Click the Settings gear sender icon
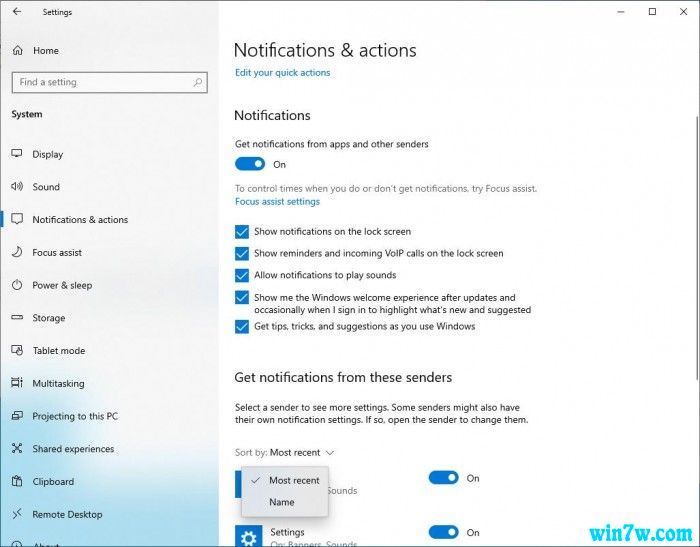This screenshot has width=700, height=547. pos(249,536)
